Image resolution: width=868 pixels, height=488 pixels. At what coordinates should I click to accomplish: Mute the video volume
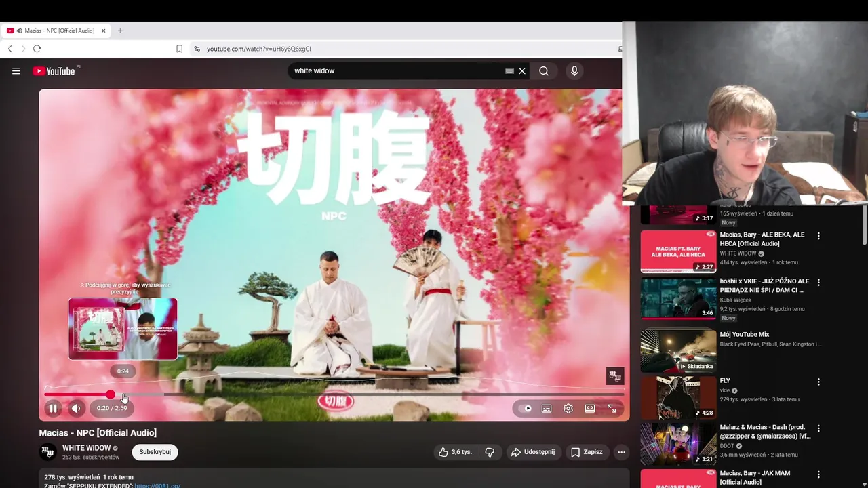point(76,408)
